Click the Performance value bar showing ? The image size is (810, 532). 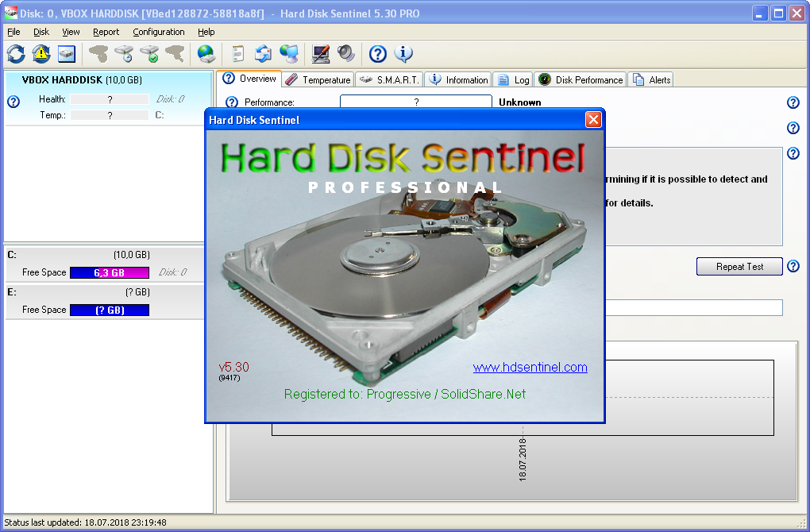coord(416,102)
